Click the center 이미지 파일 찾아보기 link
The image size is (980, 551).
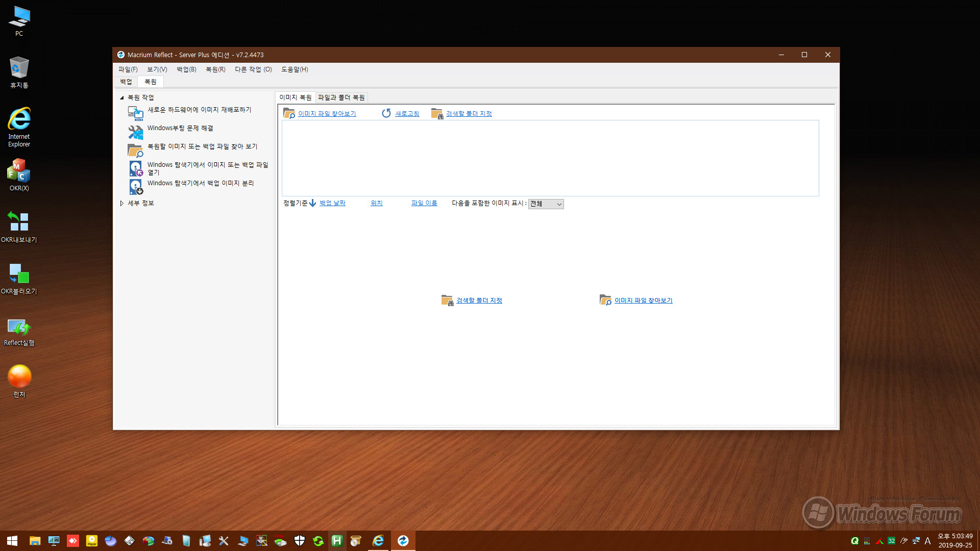643,300
